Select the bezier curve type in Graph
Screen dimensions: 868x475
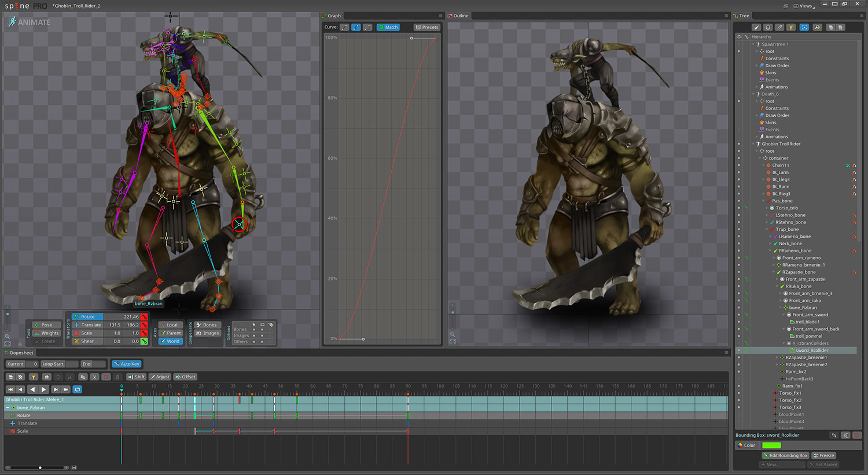pos(356,27)
